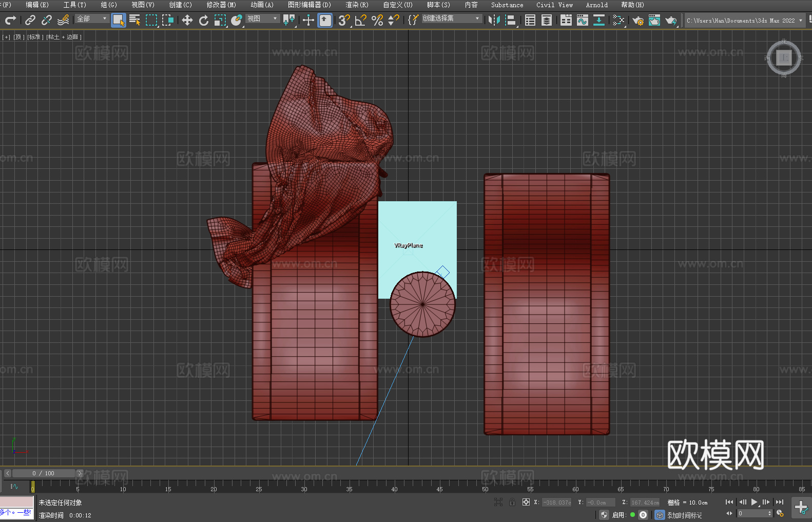Activate the Select Object tool
Viewport: 812px width, 522px height.
point(119,20)
